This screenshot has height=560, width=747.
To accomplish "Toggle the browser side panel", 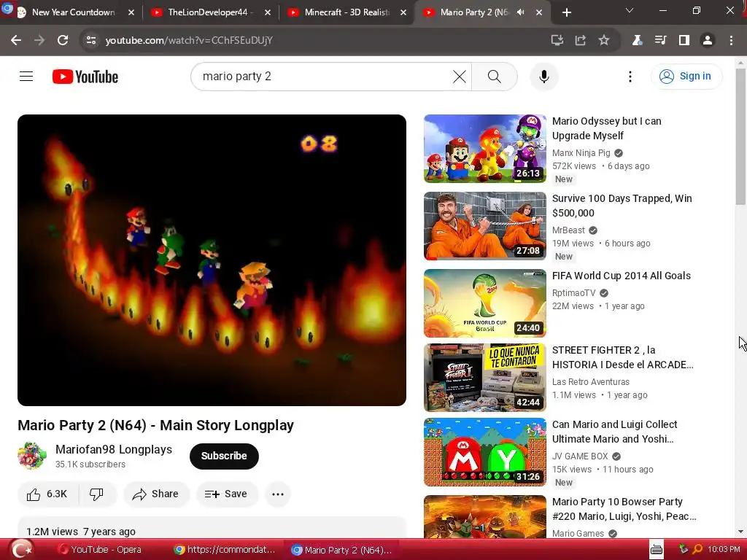I will [x=684, y=41].
